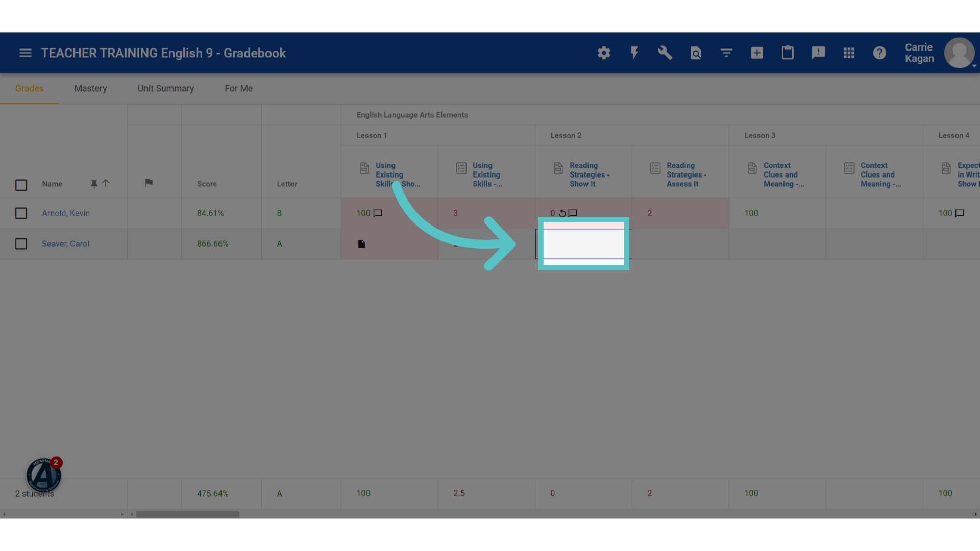Switch to the Unit Summary tab
The width and height of the screenshot is (980, 551).
coord(166,89)
